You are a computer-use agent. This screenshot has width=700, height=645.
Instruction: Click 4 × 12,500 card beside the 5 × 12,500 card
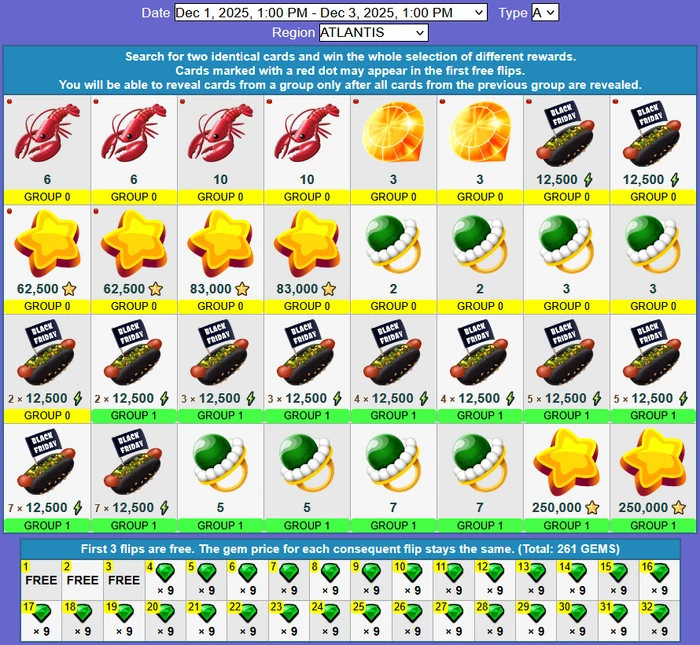[480, 369]
